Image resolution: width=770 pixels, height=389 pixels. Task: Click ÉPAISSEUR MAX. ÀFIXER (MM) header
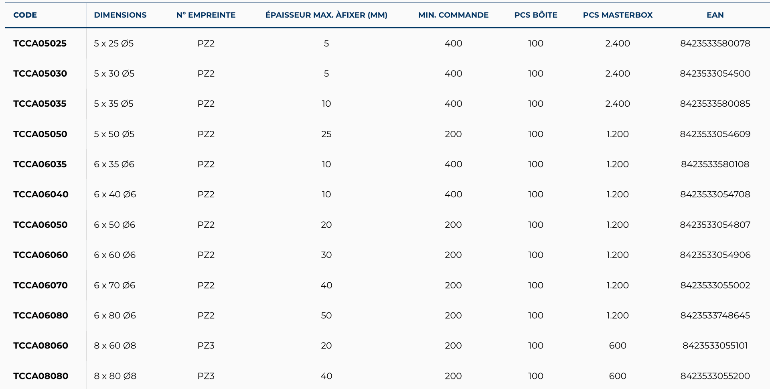pos(326,15)
